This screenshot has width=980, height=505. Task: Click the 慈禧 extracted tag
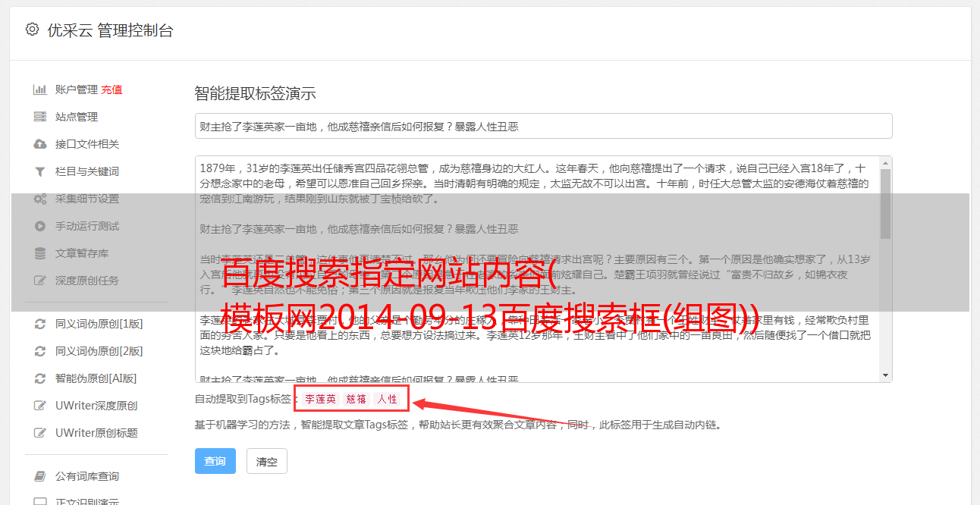coord(357,399)
